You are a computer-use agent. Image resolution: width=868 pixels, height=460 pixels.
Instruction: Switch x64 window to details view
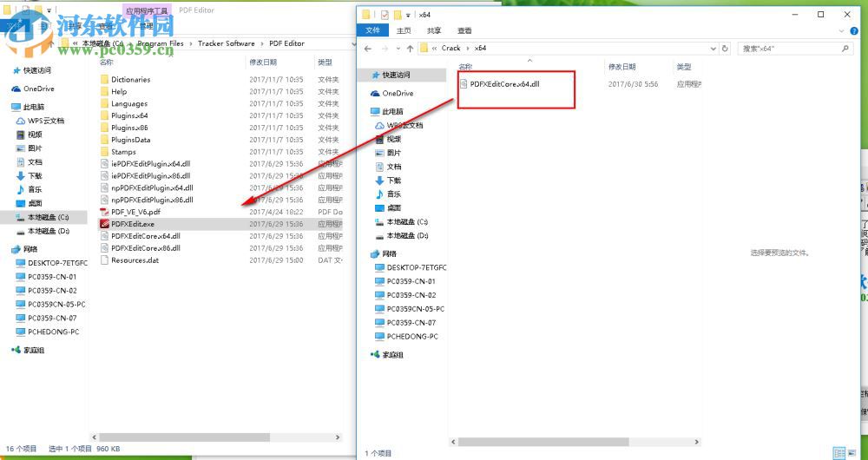tap(839, 453)
